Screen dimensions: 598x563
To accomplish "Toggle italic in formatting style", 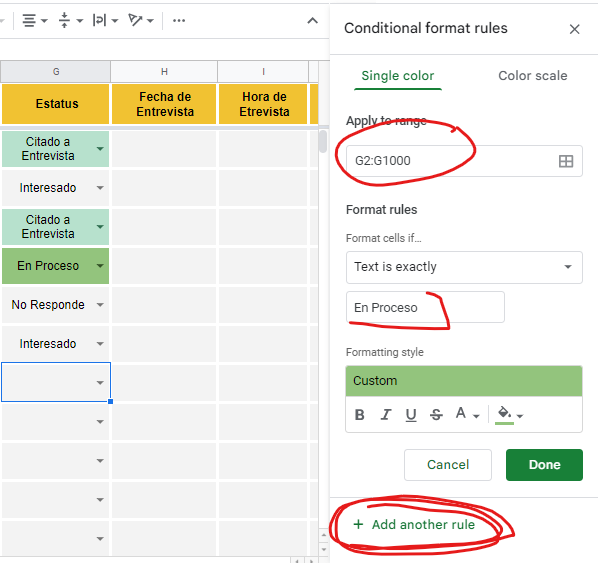I will (x=386, y=415).
